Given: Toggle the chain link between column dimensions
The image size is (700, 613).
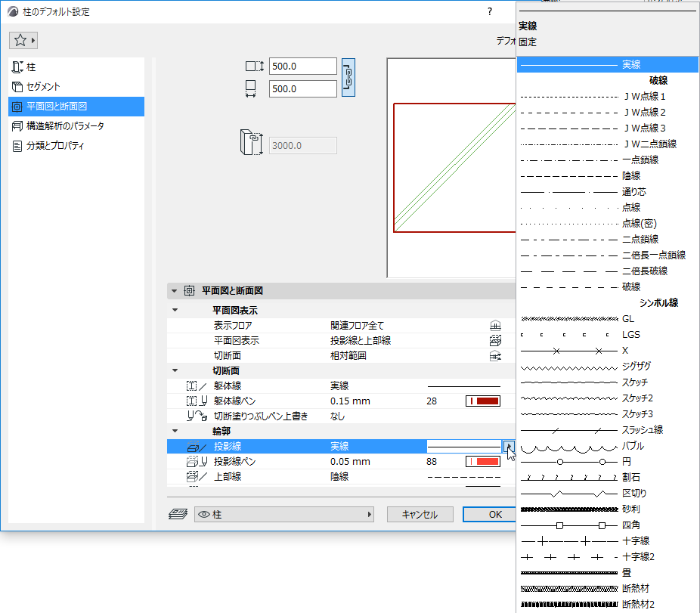Looking at the screenshot, I should point(348,78).
